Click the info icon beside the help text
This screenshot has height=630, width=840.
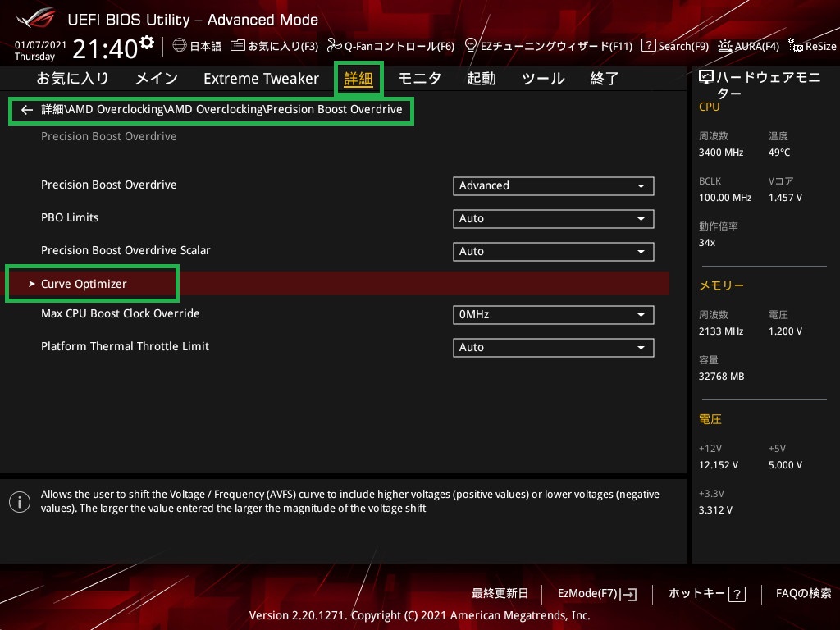coord(20,502)
